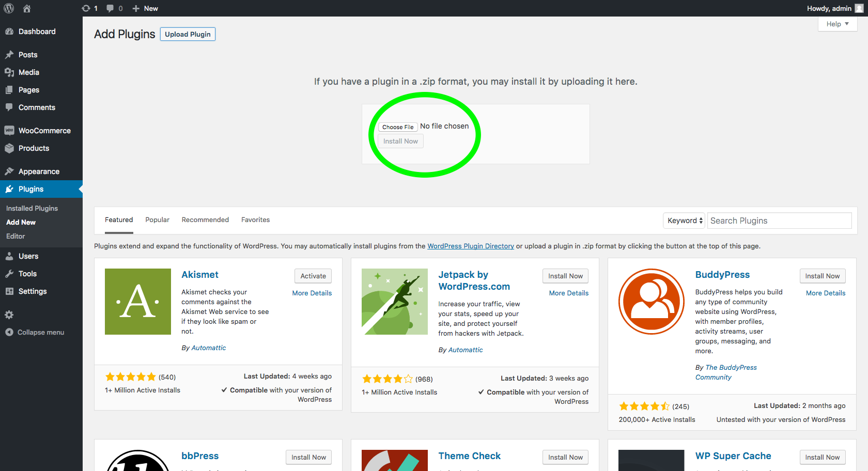Install the Theme Check plugin

tap(565, 457)
